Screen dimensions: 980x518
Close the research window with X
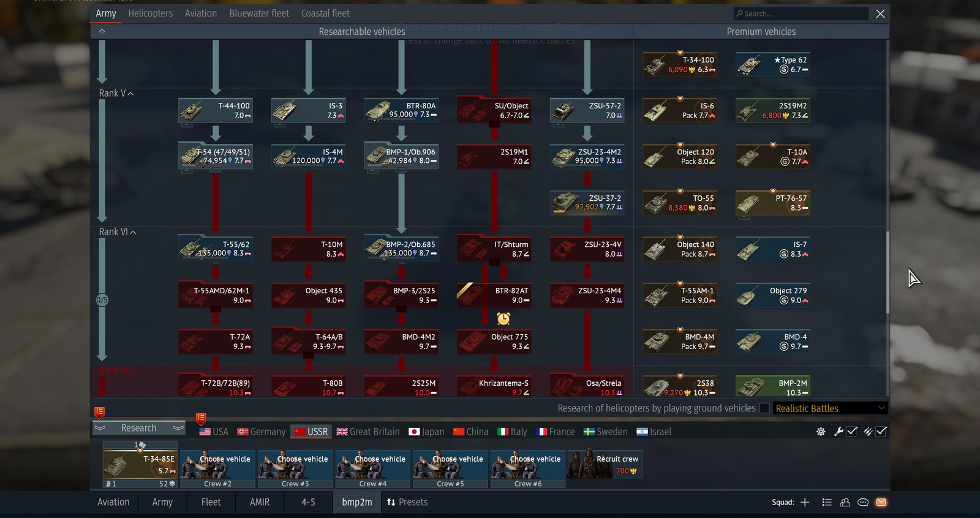[880, 13]
